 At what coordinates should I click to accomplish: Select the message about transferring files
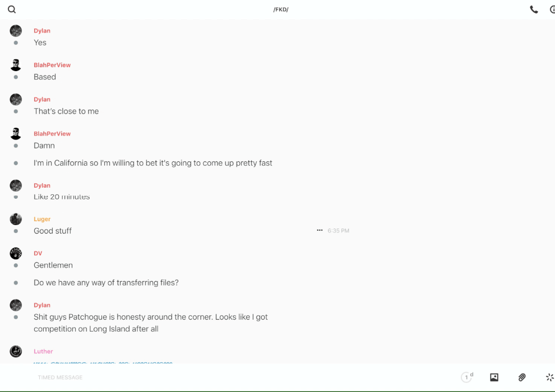click(x=106, y=283)
